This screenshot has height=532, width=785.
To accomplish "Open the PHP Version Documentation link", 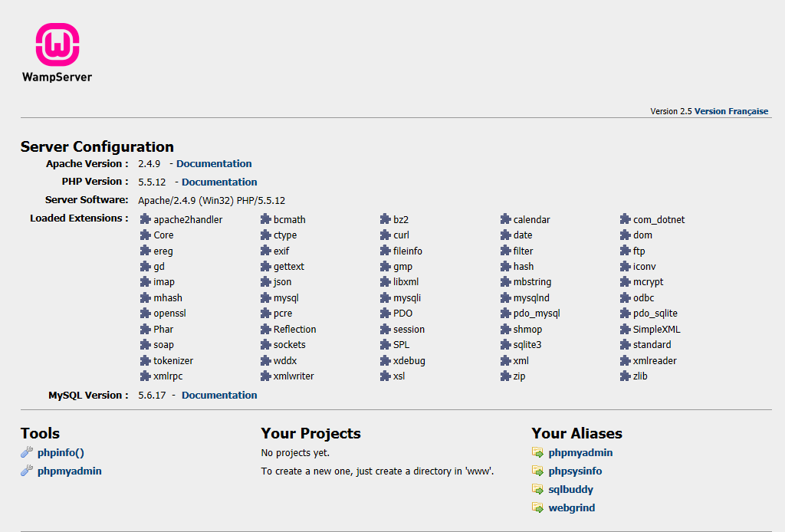I will click(219, 182).
